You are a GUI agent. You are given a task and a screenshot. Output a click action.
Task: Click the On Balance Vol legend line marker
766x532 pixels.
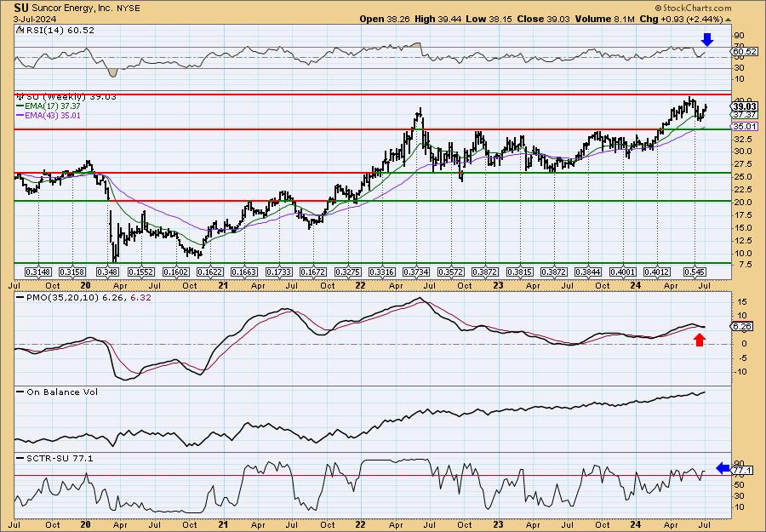click(20, 392)
